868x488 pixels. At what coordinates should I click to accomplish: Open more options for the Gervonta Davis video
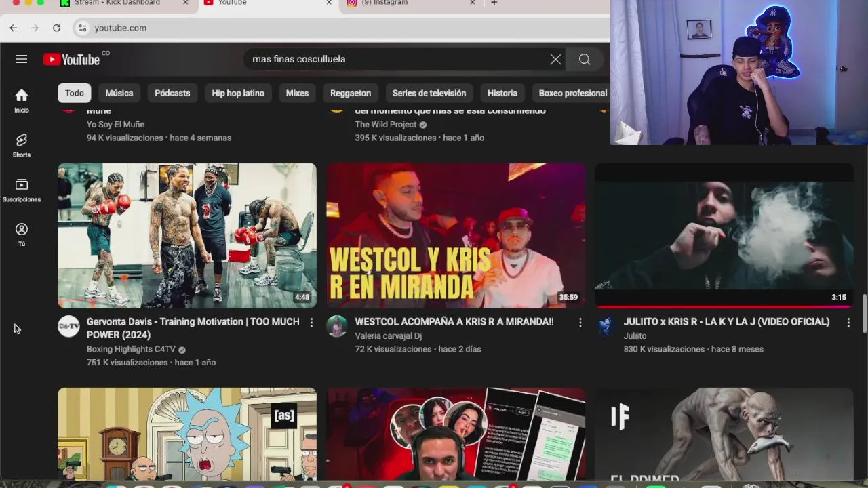coord(311,323)
